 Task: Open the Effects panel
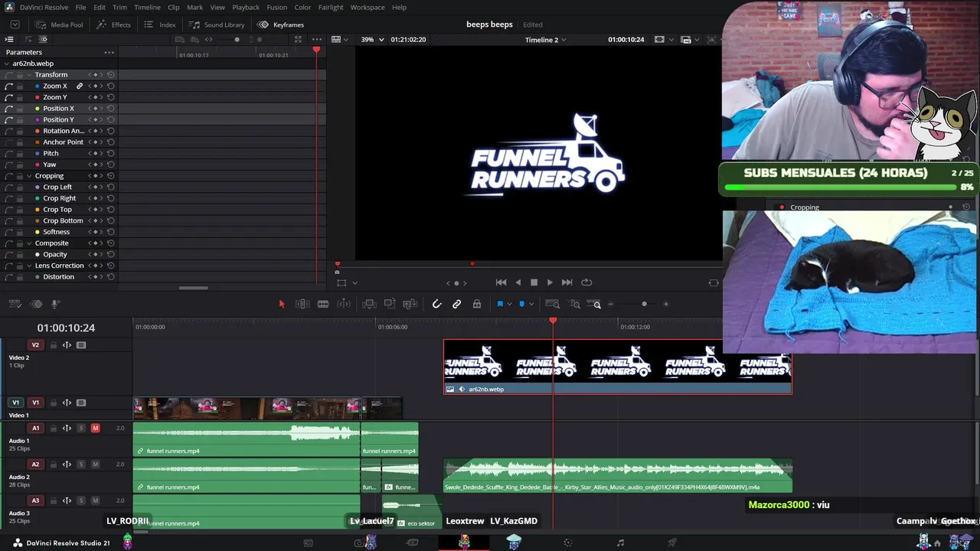pos(113,24)
